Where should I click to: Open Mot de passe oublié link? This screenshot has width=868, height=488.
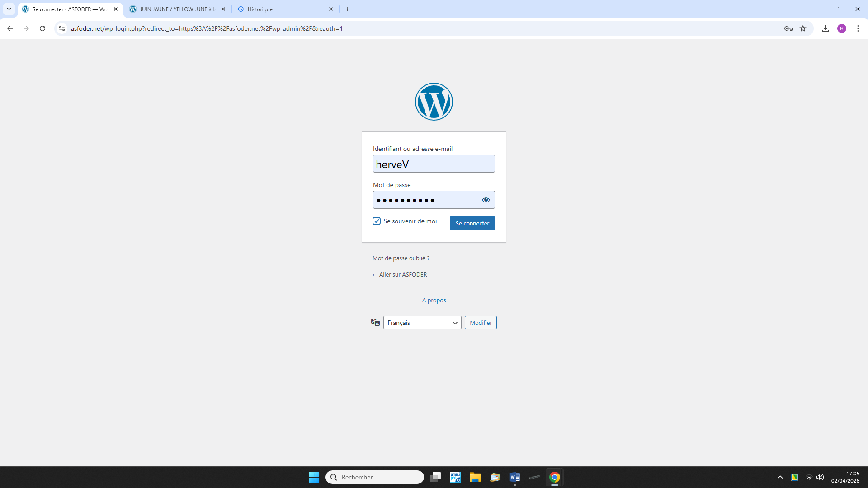coord(401,258)
